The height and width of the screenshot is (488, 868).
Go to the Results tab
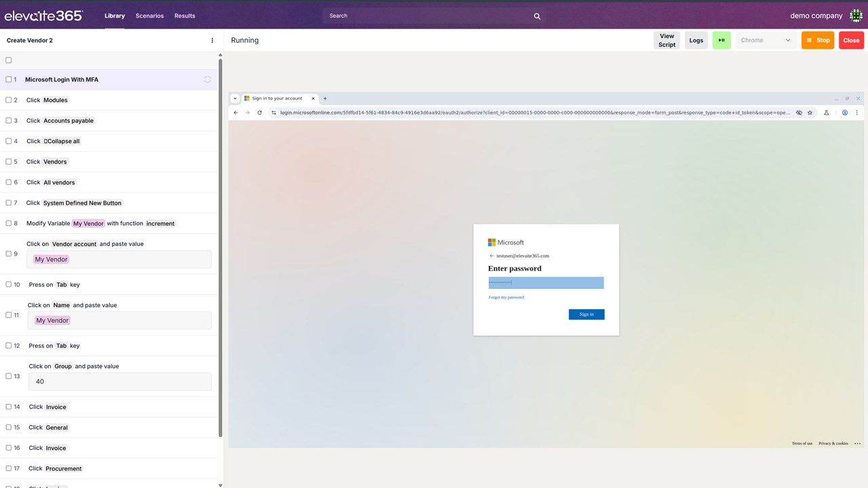[184, 16]
